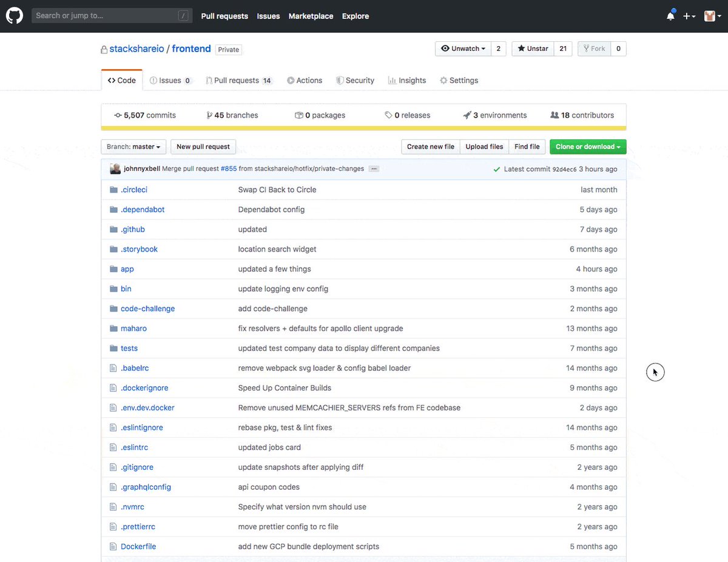Open the Branch: master dropdown
This screenshot has width=728, height=562.
coord(133,147)
